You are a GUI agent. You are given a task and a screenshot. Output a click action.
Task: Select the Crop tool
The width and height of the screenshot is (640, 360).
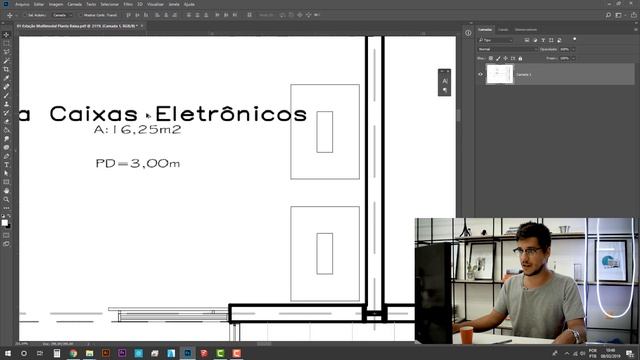6,69
